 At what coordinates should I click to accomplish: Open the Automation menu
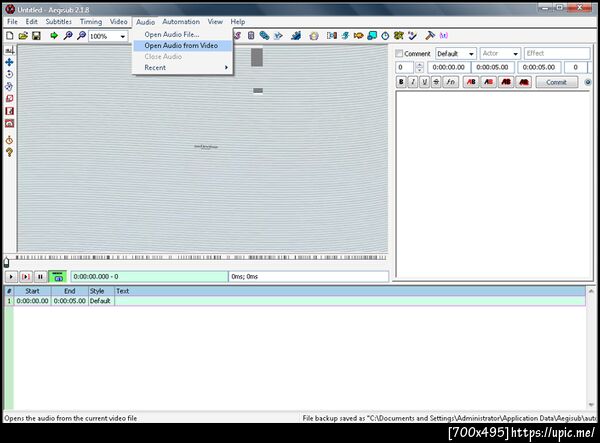point(181,22)
